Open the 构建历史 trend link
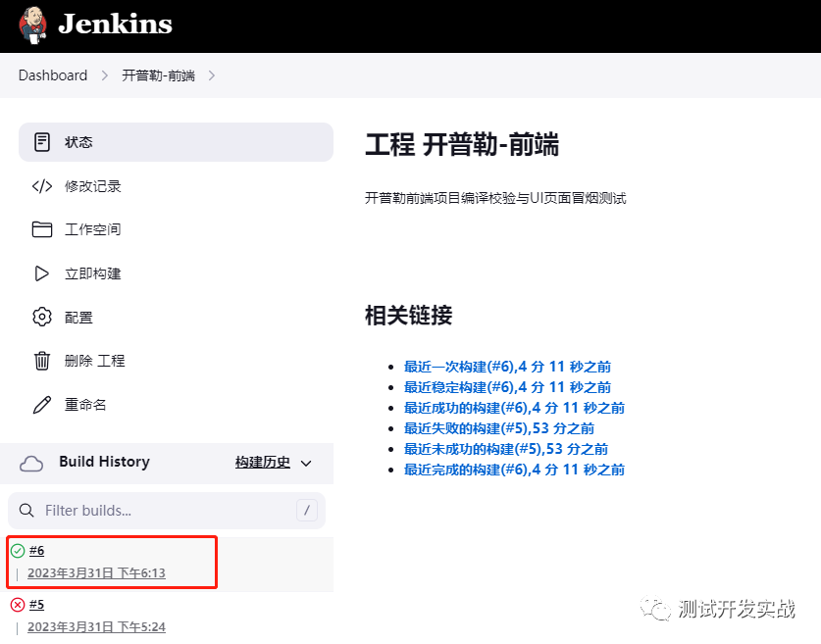821x644 pixels. click(262, 463)
